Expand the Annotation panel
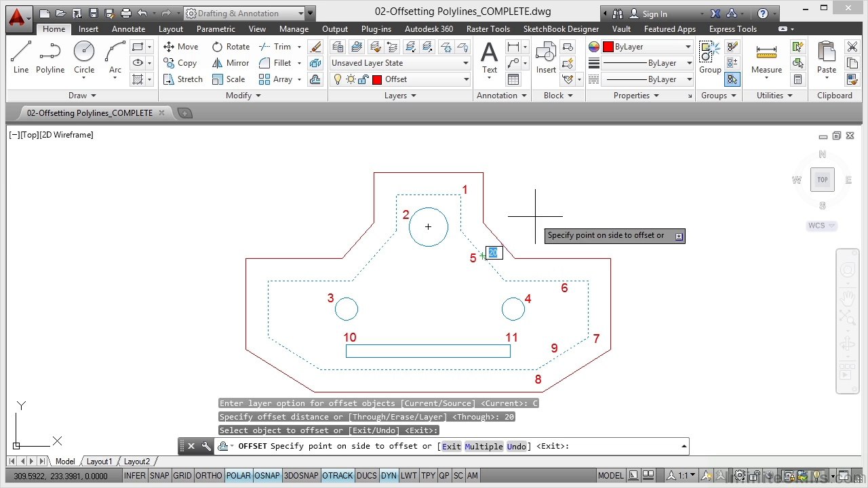 (502, 96)
